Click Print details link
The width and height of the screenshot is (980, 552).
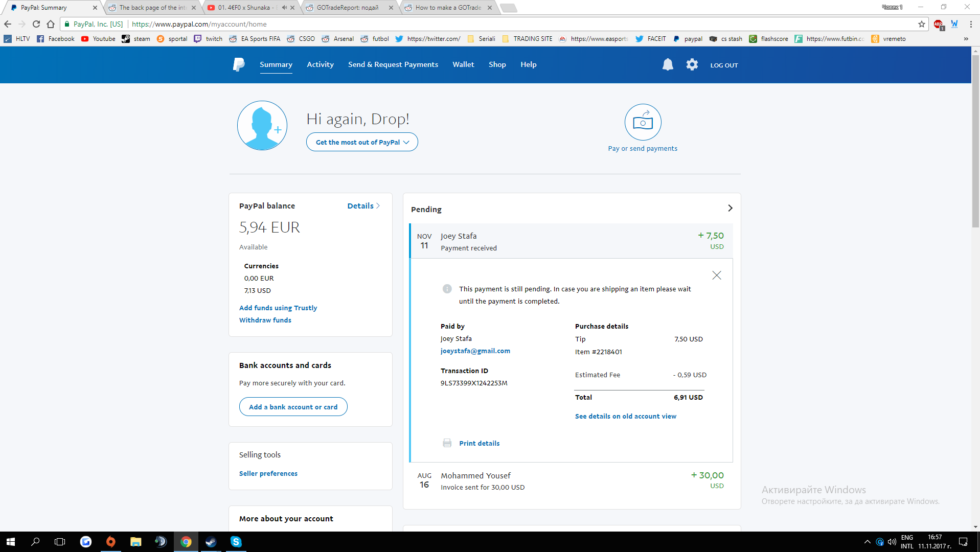[480, 443]
